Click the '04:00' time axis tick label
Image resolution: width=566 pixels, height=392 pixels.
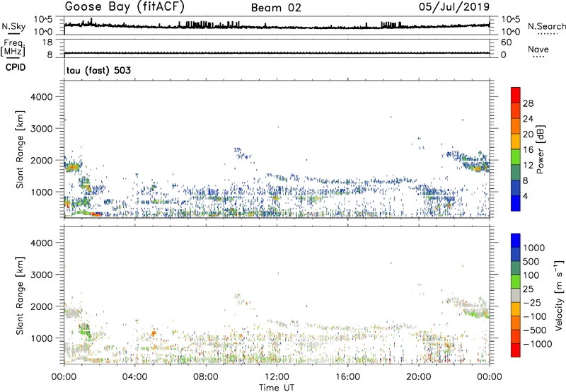(x=135, y=377)
